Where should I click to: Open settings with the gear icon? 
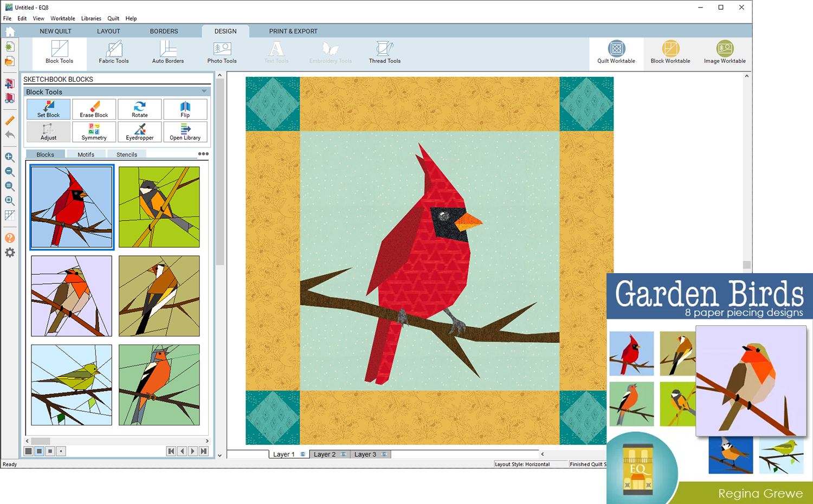click(10, 253)
